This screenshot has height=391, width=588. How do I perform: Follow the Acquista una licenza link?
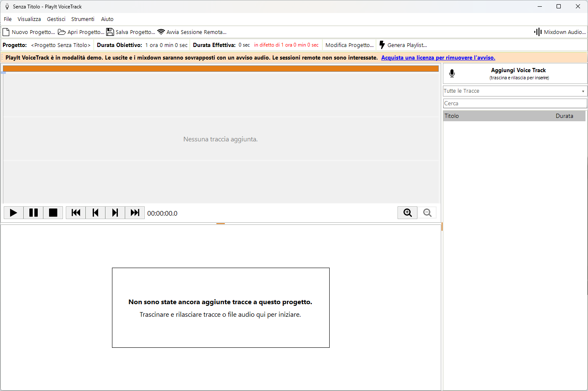438,57
